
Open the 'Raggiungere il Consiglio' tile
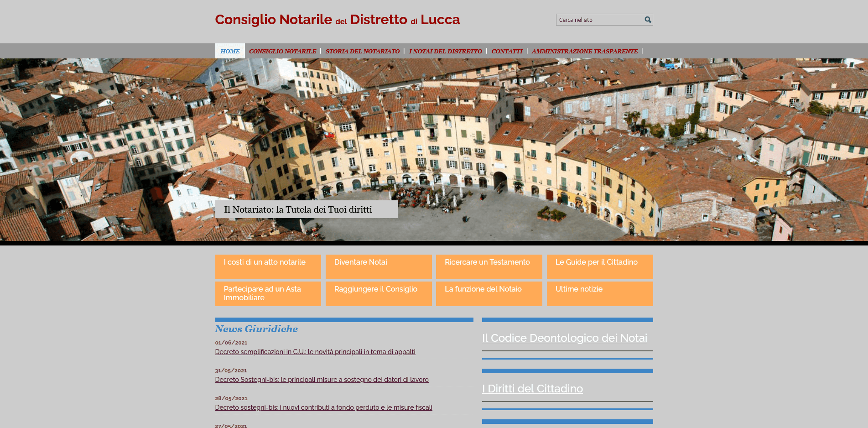pos(378,293)
